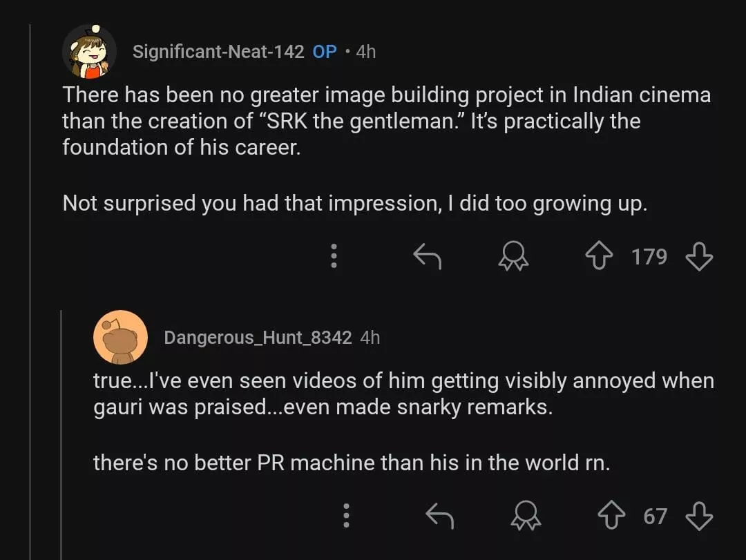The width and height of the screenshot is (746, 560).
Task: Give award to Significant-Neat-142's comment
Action: tap(513, 257)
